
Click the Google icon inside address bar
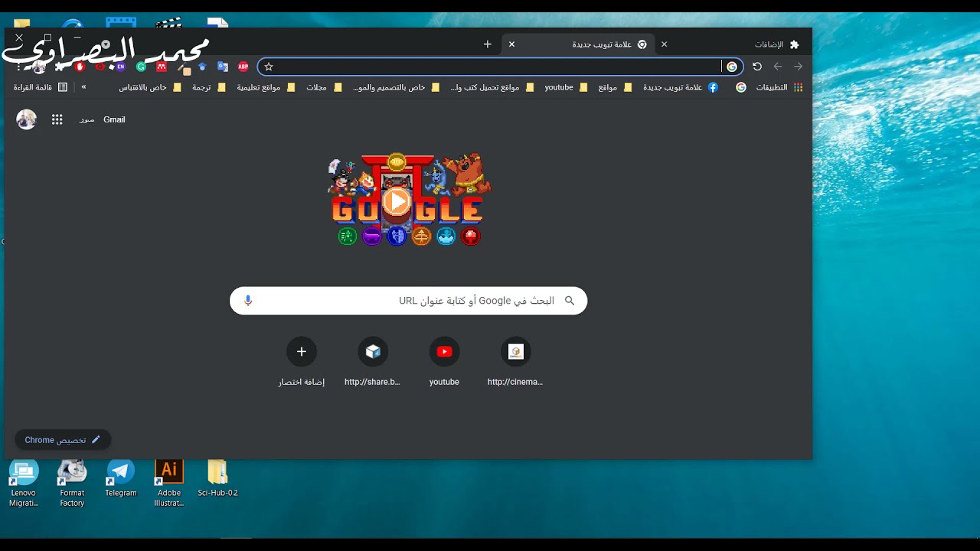(x=732, y=67)
